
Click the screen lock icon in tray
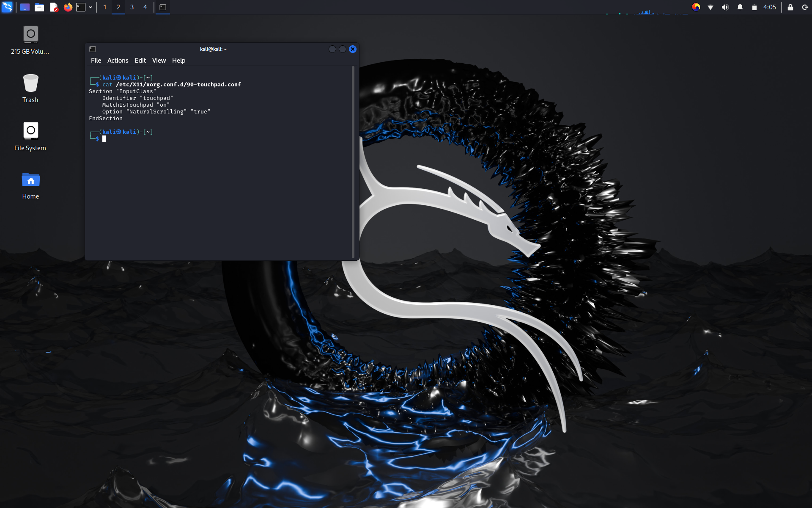pos(790,7)
